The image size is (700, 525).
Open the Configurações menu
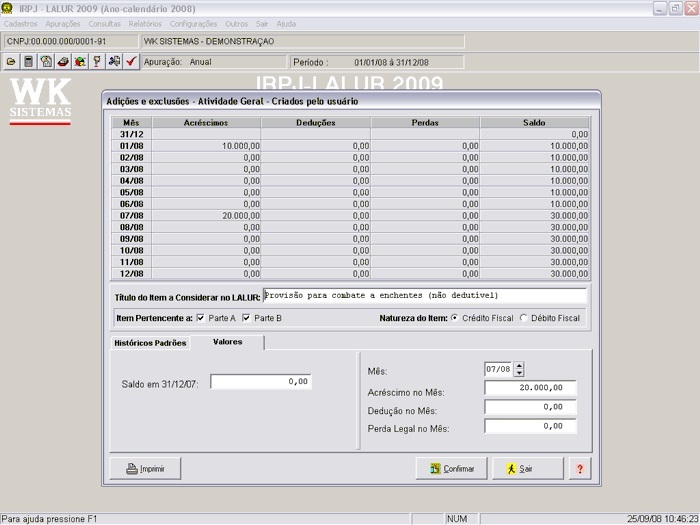tap(193, 23)
